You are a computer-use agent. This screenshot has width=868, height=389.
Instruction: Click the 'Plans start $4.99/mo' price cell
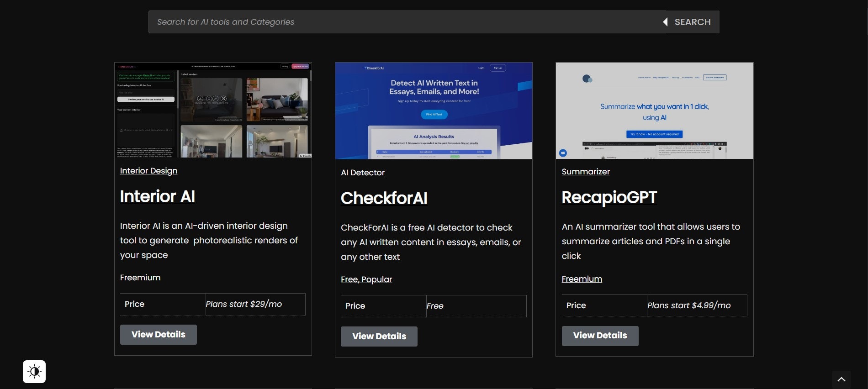tap(697, 305)
